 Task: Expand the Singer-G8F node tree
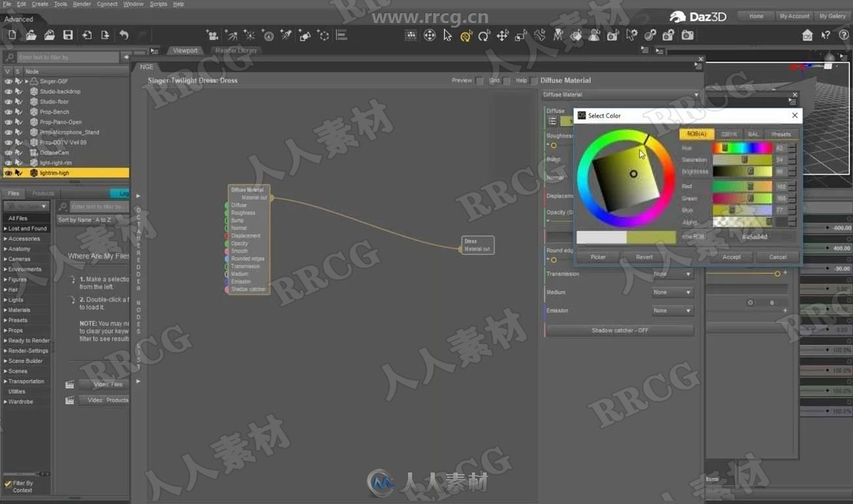[27, 81]
